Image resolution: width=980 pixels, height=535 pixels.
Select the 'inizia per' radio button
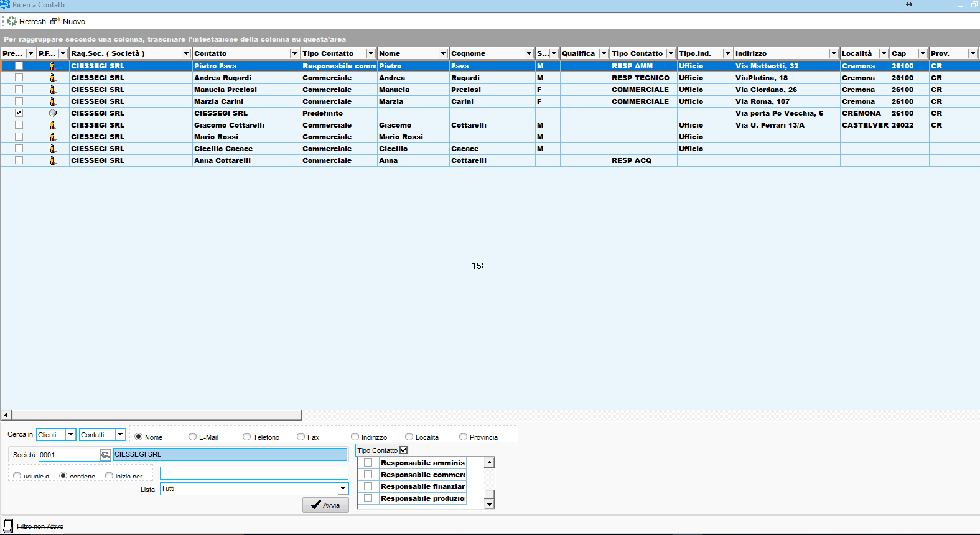point(110,477)
